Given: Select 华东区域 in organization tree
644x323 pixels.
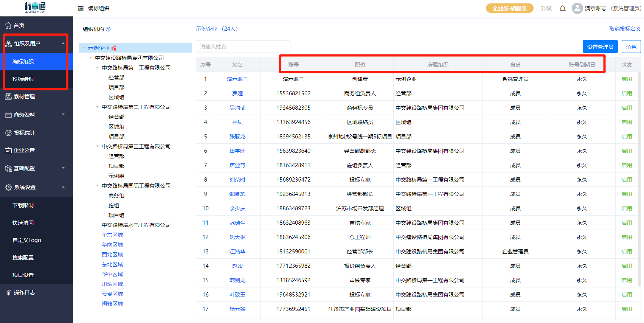Looking at the screenshot, I should [112, 235].
